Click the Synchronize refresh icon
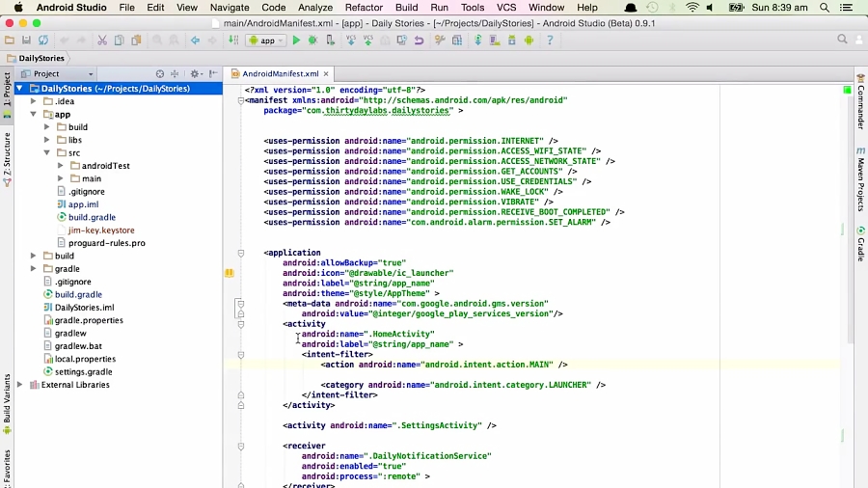The width and height of the screenshot is (868, 488). pyautogui.click(x=43, y=41)
